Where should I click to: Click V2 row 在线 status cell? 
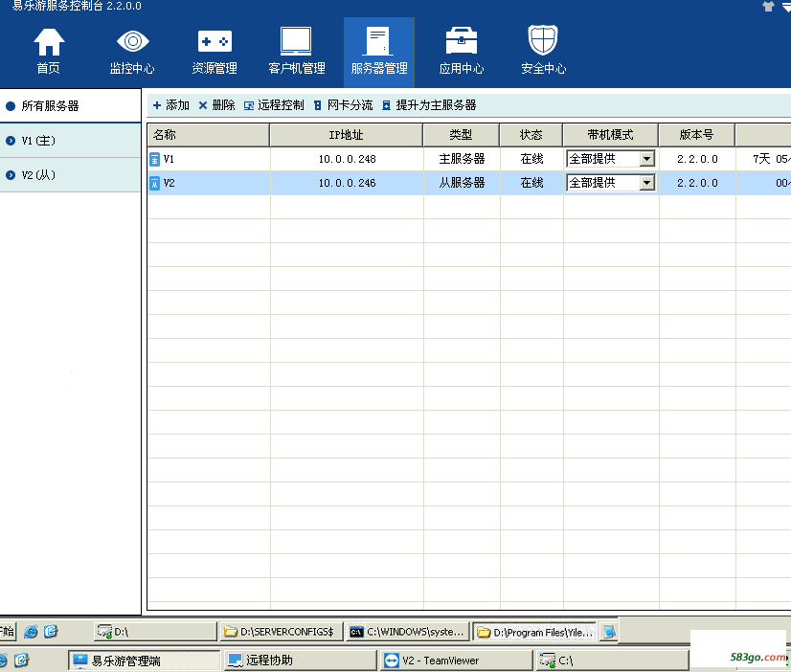click(x=531, y=183)
